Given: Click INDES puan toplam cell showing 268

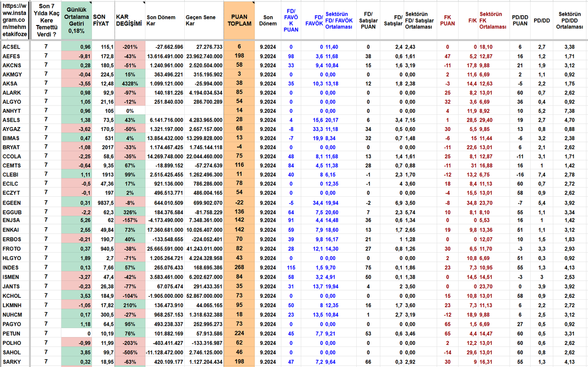Looking at the screenshot, I should tap(239, 267).
